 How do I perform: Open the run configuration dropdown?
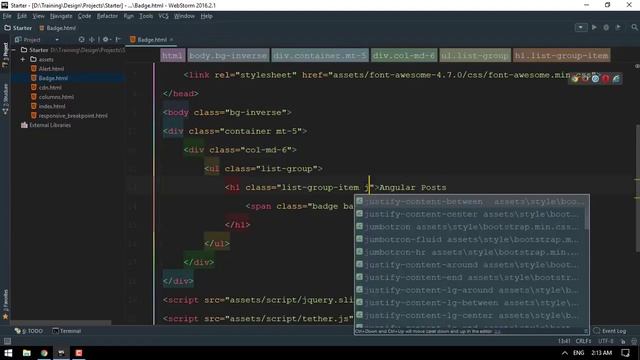click(x=581, y=27)
